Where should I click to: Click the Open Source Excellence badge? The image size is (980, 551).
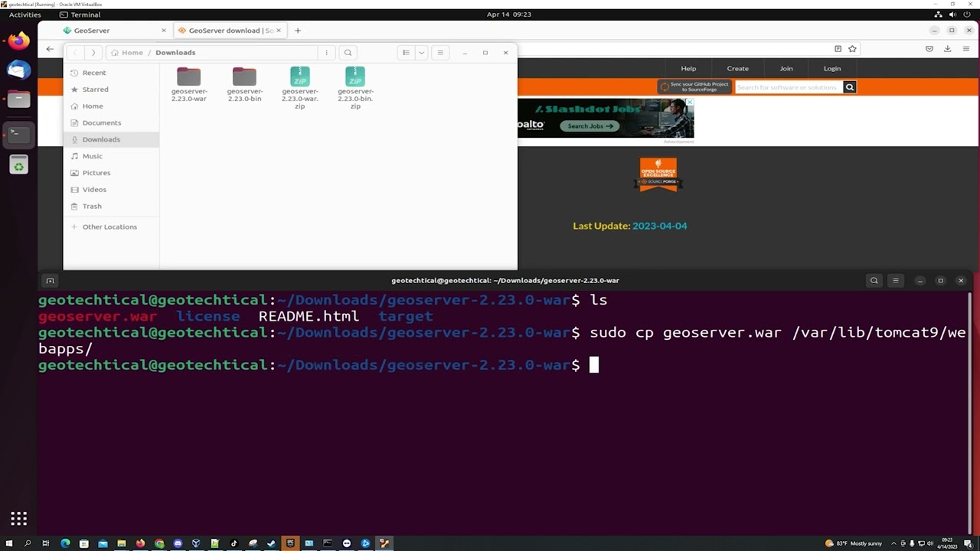[658, 174]
